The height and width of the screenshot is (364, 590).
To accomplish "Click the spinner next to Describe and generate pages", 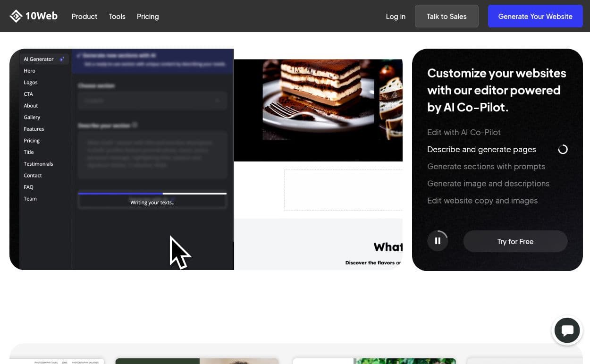I will coord(563,149).
